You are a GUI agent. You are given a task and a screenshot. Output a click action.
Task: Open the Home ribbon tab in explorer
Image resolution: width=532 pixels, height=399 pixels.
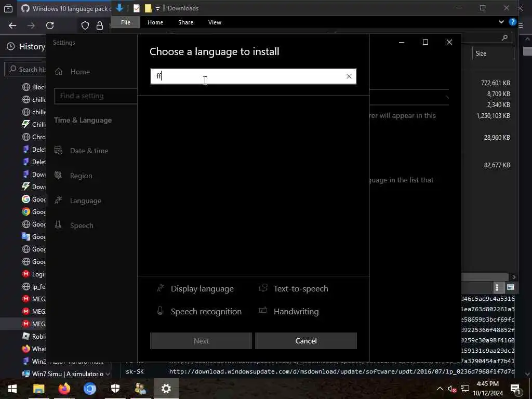click(x=155, y=22)
